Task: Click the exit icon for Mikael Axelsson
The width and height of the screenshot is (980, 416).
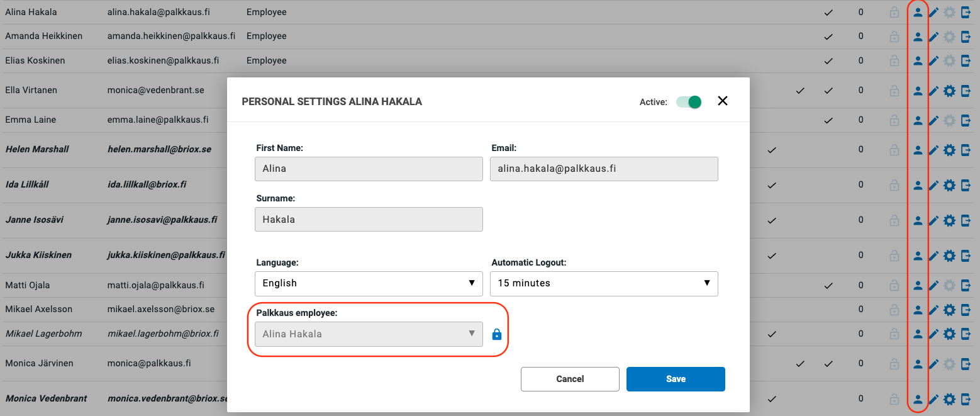Action: 966,310
